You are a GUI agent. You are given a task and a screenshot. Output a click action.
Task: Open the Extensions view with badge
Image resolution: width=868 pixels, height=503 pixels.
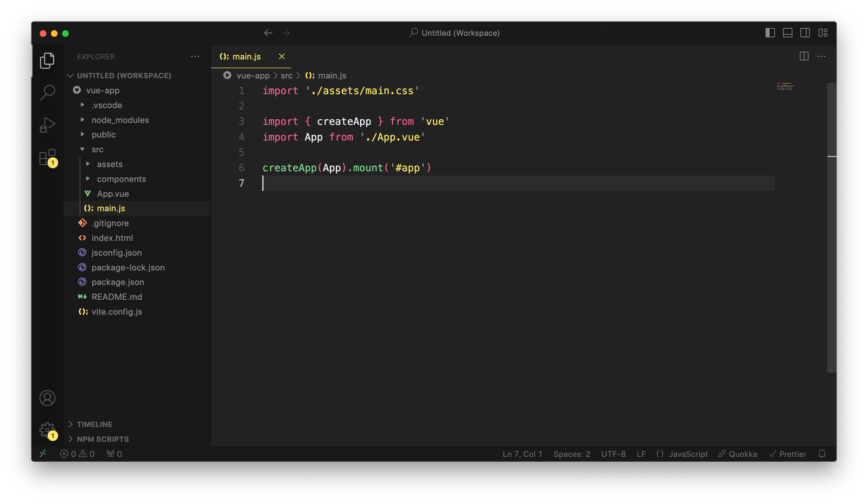point(48,158)
